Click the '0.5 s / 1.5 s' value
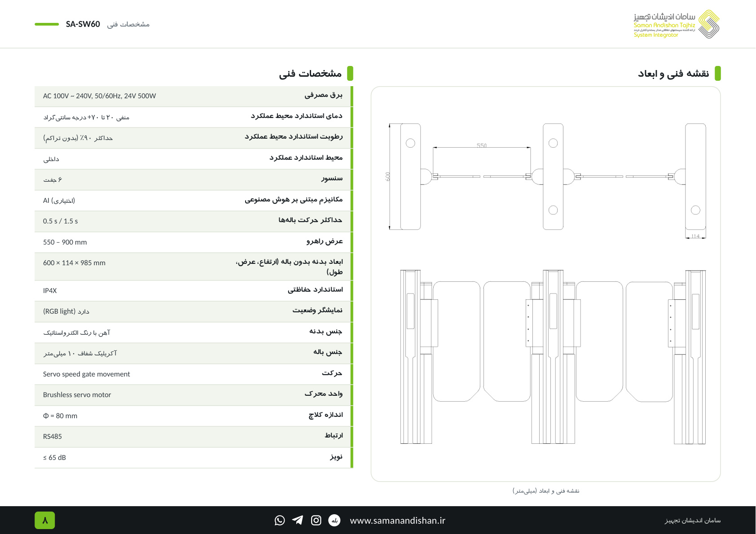 (x=61, y=221)
